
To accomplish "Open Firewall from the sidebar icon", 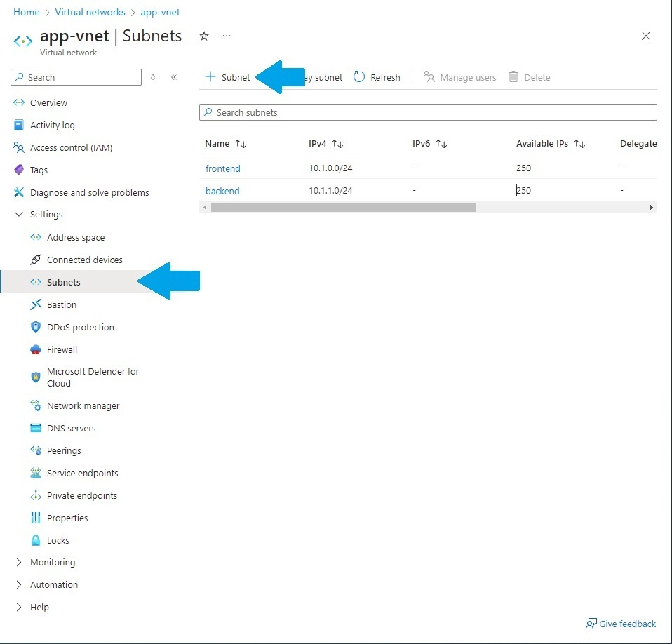I will tap(36, 349).
